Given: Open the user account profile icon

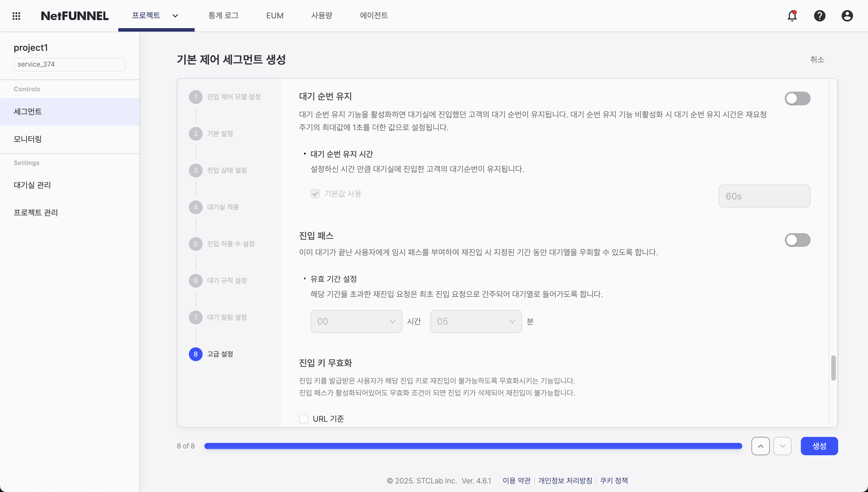Looking at the screenshot, I should pyautogui.click(x=847, y=16).
